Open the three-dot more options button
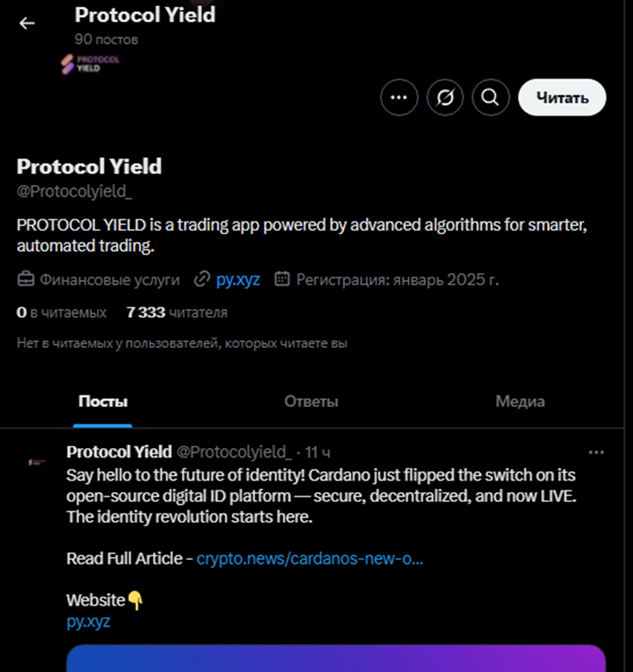633x672 pixels. coord(399,97)
